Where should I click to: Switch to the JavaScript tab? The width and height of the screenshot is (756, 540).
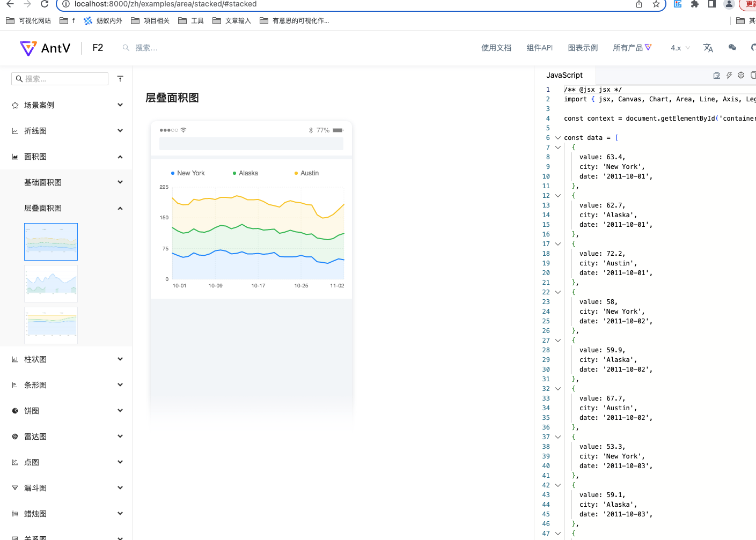(564, 75)
